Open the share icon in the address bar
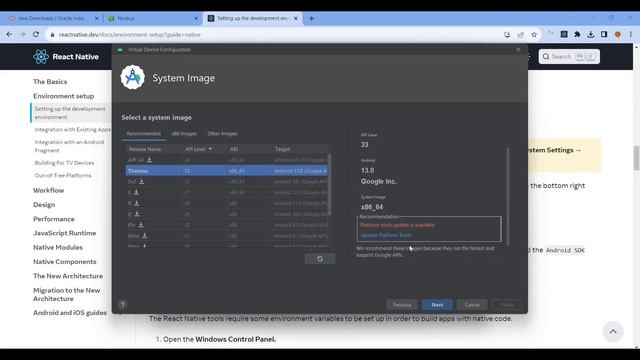 pos(521,35)
